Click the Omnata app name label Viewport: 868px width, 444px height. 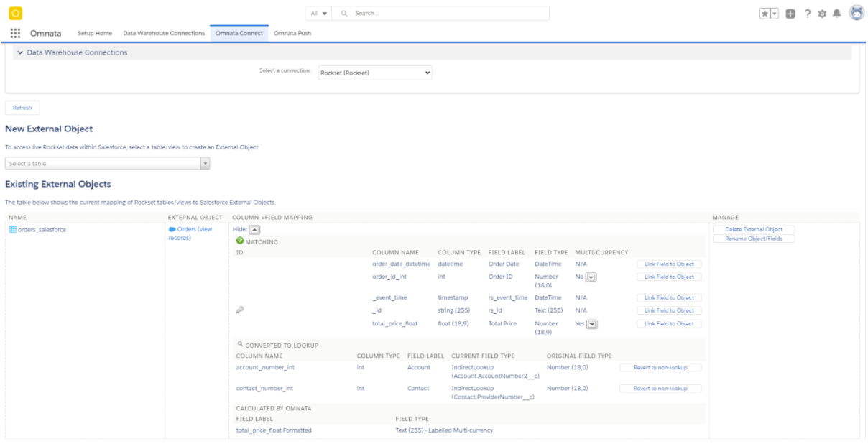click(46, 33)
